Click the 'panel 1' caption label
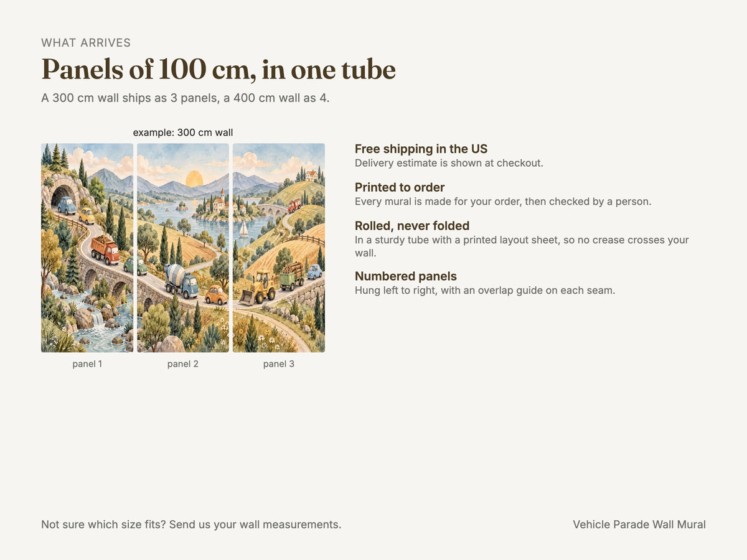Viewport: 747px width, 560px height. [87, 364]
